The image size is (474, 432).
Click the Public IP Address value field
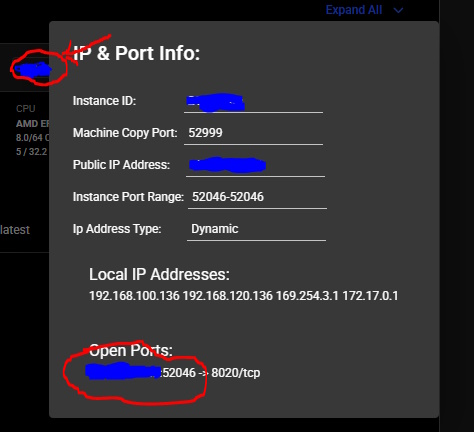pos(255,165)
